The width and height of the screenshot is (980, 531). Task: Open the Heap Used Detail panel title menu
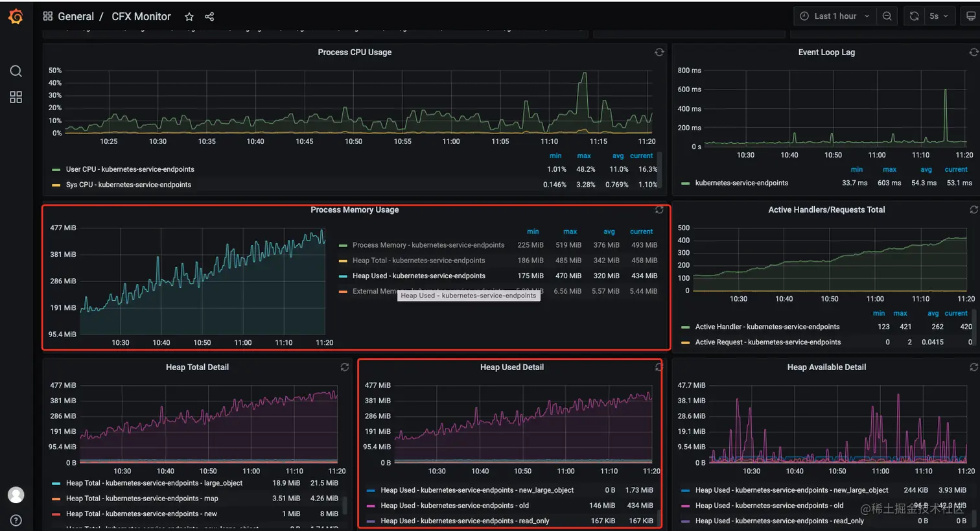tap(512, 368)
